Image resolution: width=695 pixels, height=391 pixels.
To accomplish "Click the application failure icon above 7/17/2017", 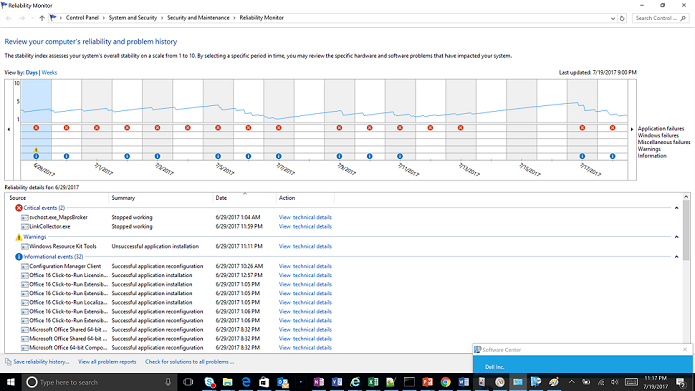I will coord(582,128).
